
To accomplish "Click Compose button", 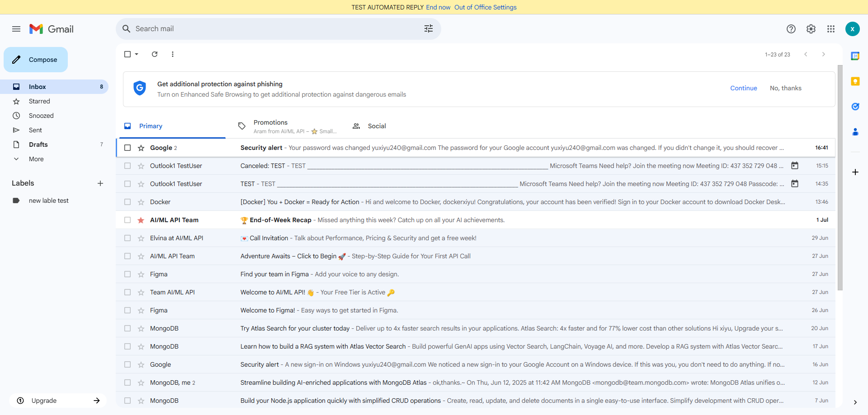I will coord(36,60).
